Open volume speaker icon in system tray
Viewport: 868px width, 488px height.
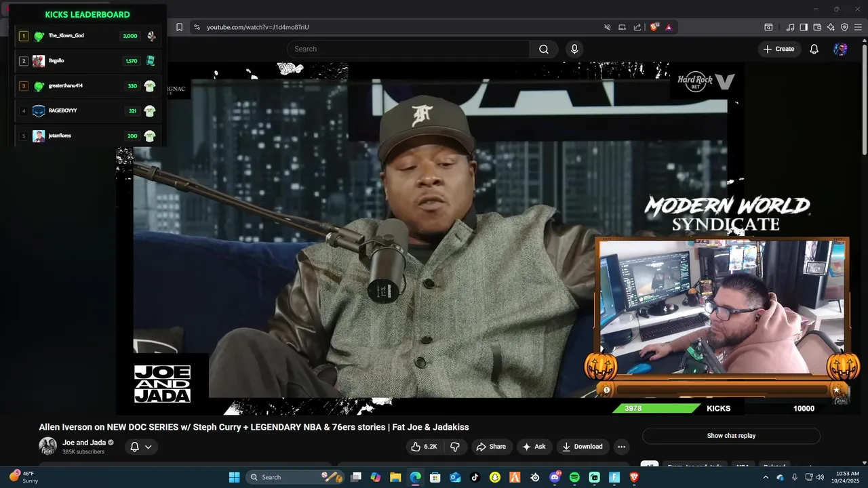[820, 477]
